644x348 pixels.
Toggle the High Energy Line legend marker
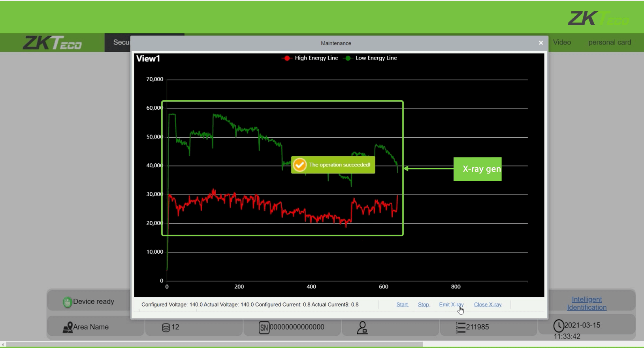287,58
